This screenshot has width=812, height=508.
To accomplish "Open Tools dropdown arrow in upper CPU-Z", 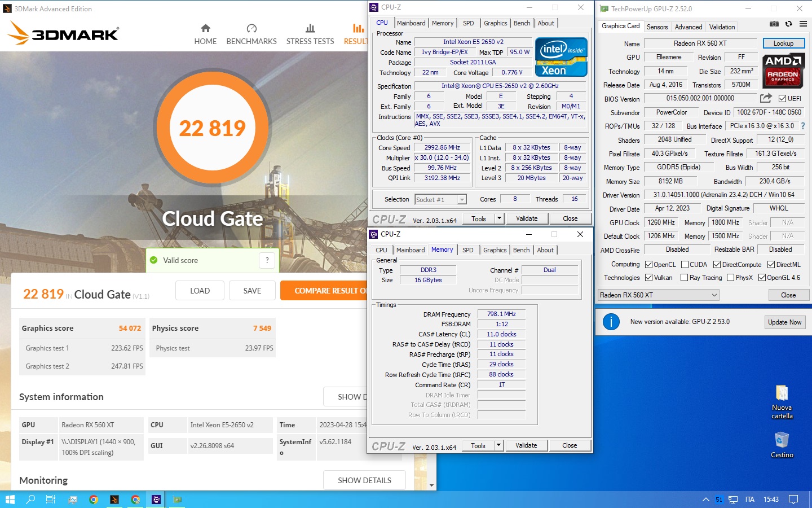I will [499, 218].
